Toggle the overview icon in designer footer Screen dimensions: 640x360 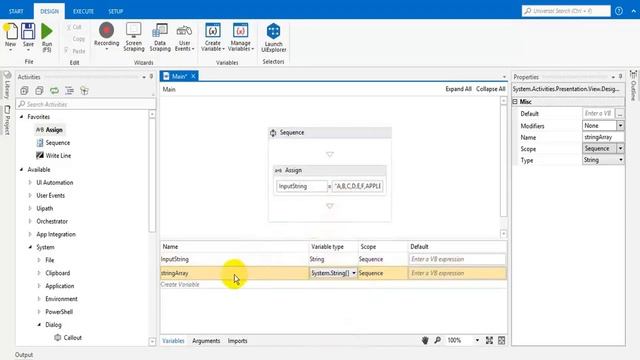[502, 340]
